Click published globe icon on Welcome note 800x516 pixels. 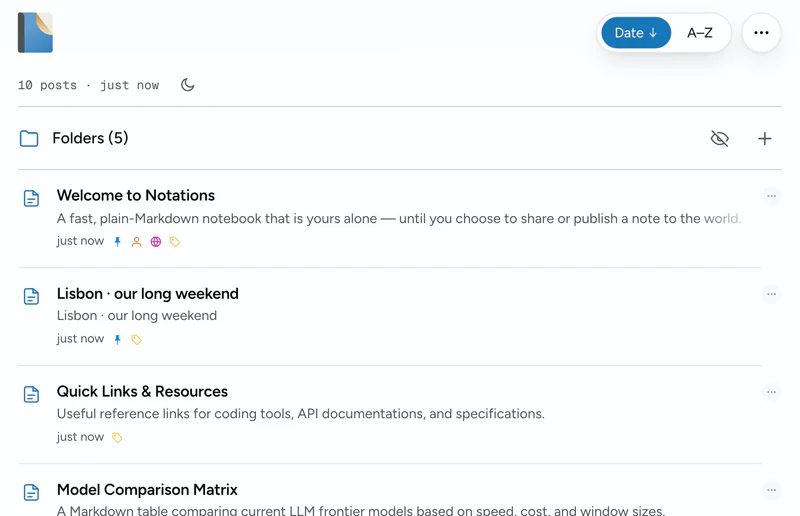click(156, 241)
